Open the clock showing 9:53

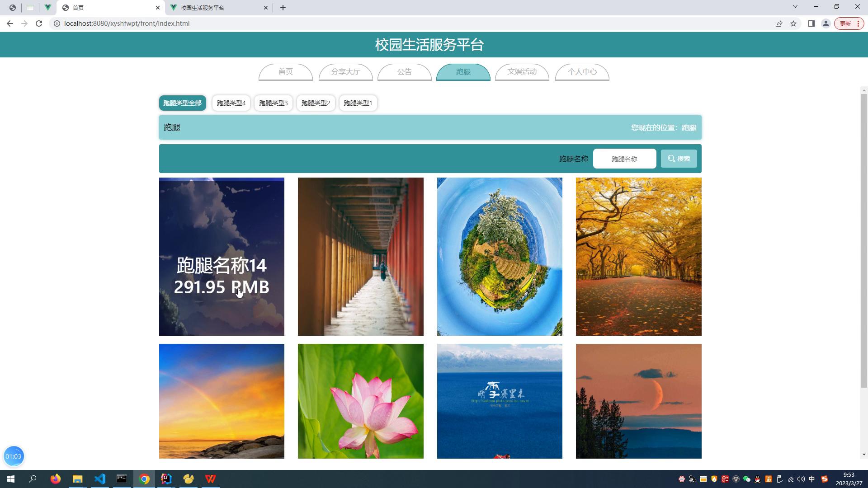click(x=849, y=479)
